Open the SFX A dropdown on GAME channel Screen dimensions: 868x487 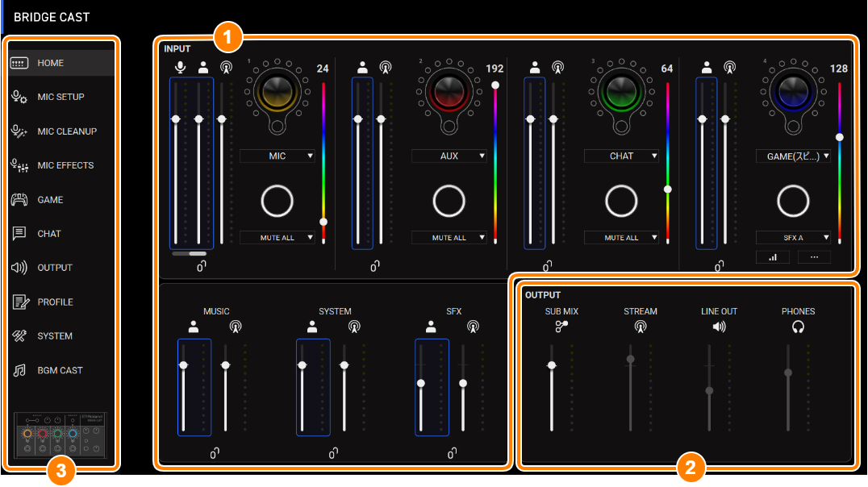click(793, 237)
